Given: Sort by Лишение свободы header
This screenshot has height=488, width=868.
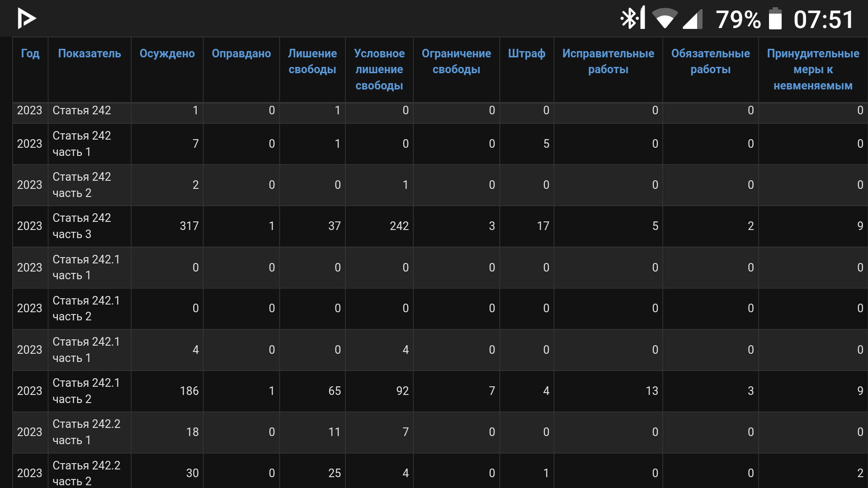Looking at the screenshot, I should pyautogui.click(x=312, y=61).
